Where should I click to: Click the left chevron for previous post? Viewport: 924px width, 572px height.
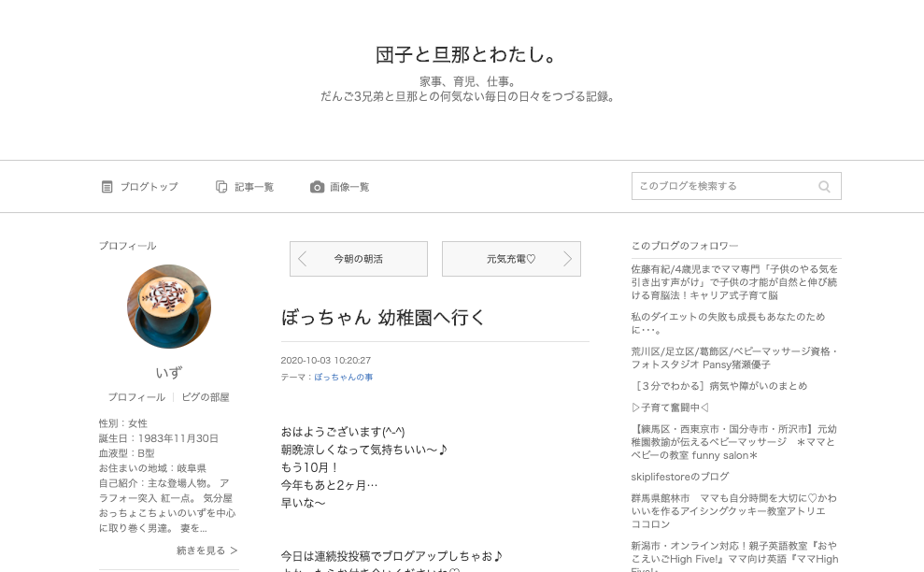pos(303,259)
